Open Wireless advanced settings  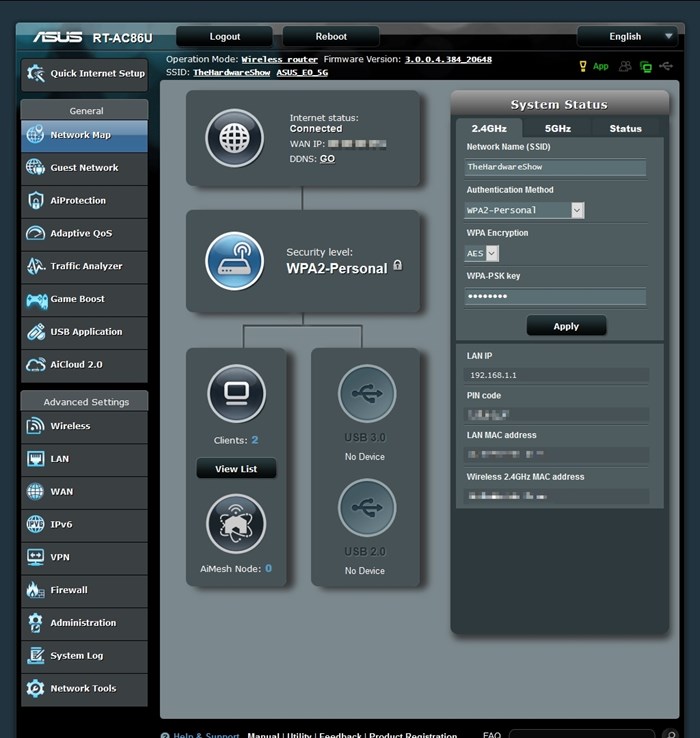[84, 426]
